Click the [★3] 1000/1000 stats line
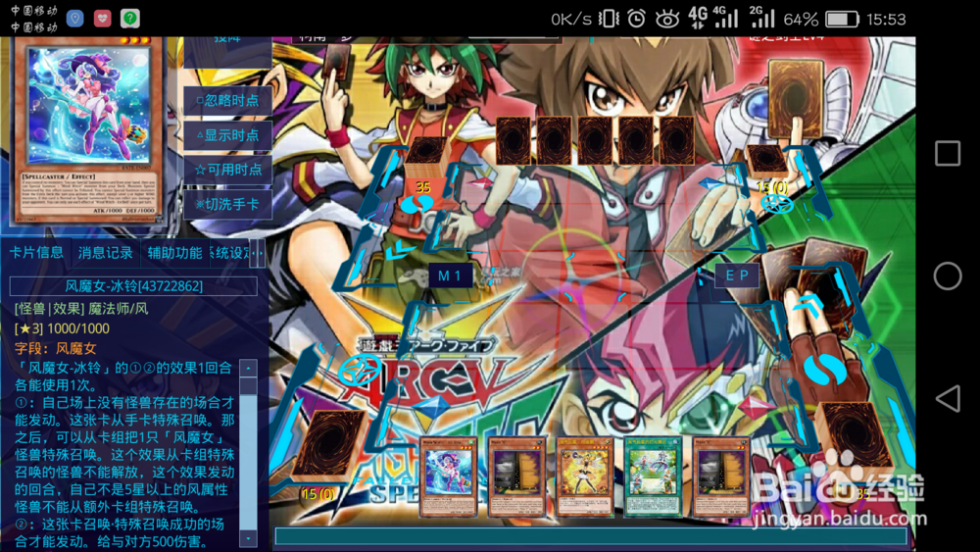 point(62,328)
